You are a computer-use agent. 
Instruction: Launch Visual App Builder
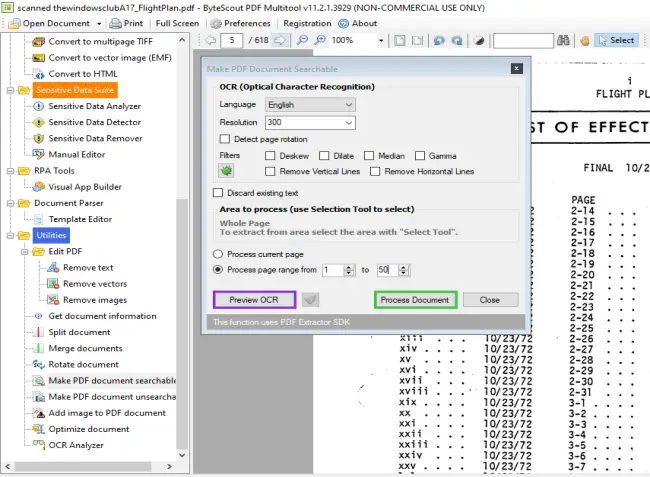click(85, 187)
